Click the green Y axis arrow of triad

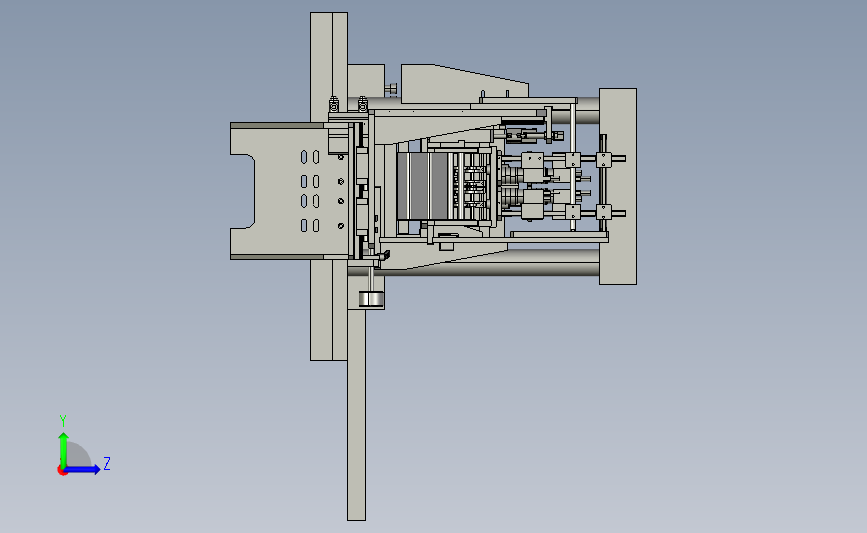[x=63, y=450]
